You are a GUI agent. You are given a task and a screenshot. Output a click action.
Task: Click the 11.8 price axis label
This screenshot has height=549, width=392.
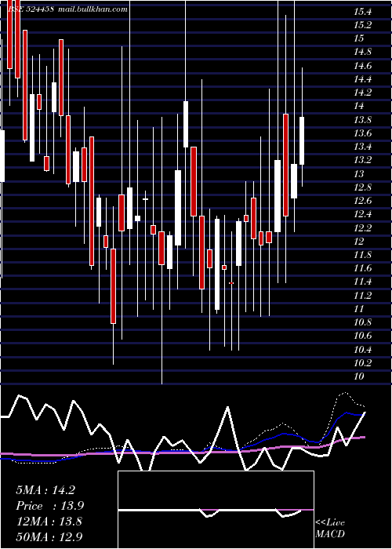tap(362, 255)
